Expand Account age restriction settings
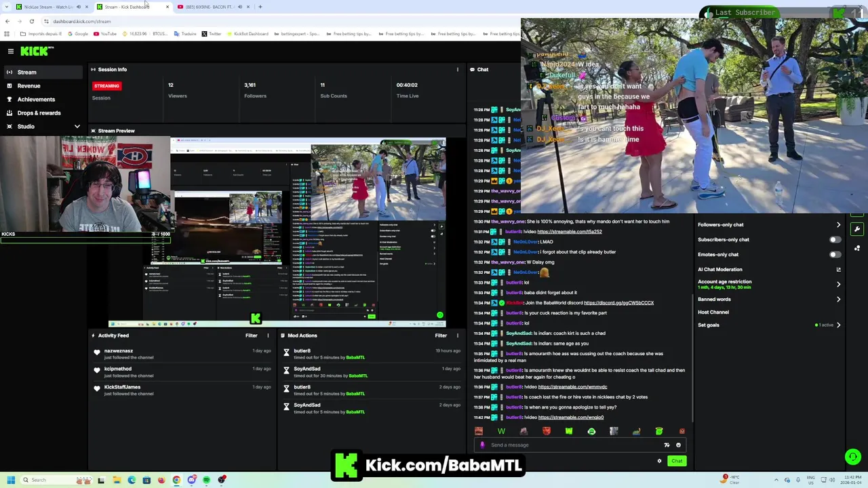The height and width of the screenshot is (488, 868). [x=838, y=284]
